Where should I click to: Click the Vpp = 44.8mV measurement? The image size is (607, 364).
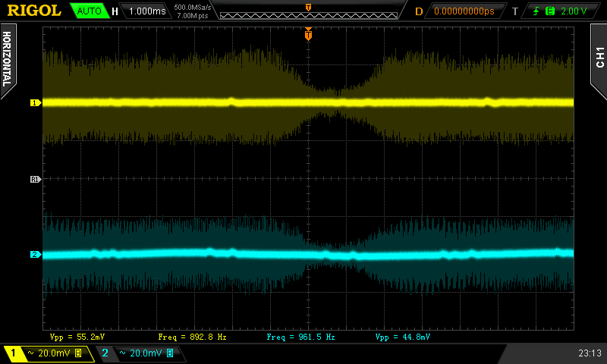[x=403, y=337]
